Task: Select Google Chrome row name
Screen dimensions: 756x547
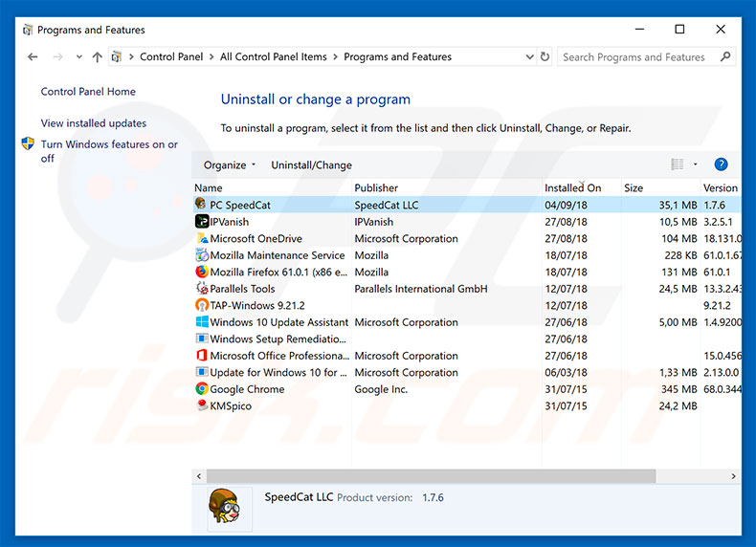Action: click(x=247, y=389)
